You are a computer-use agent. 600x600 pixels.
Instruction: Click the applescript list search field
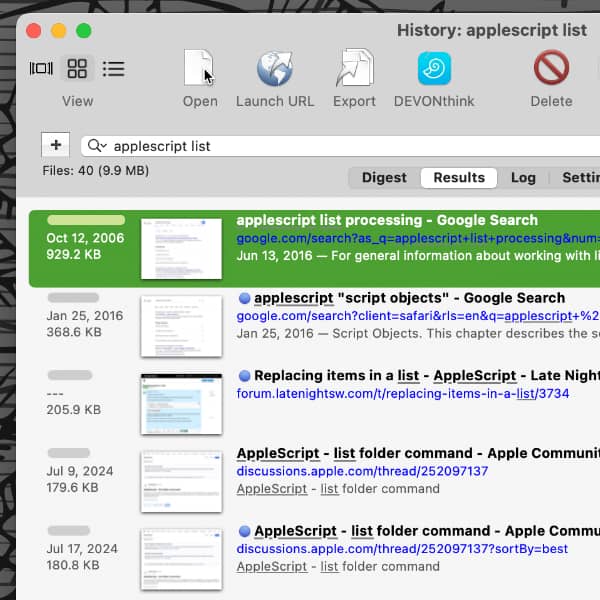tap(341, 146)
